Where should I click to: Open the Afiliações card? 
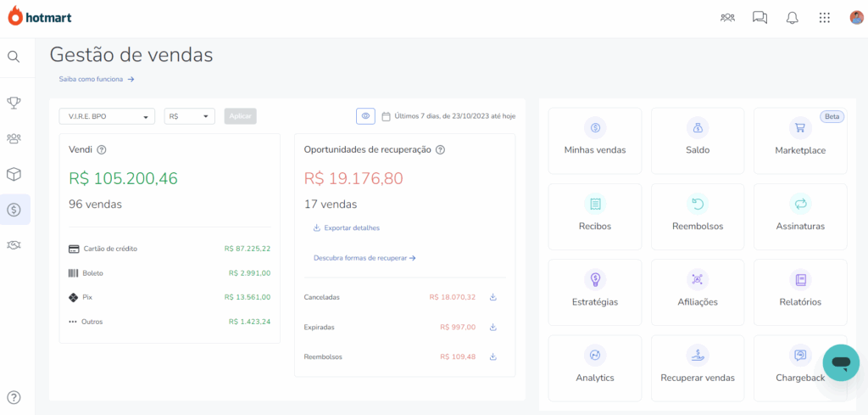(x=698, y=293)
